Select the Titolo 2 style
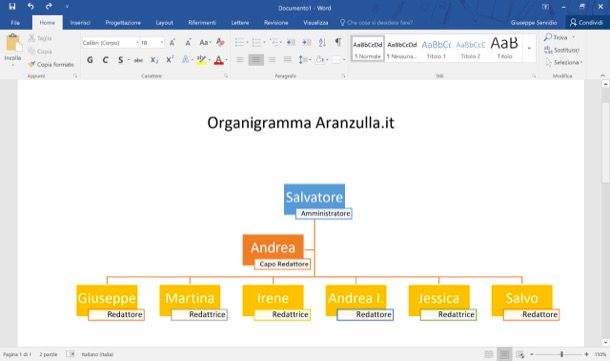The image size is (610, 361). coord(470,49)
